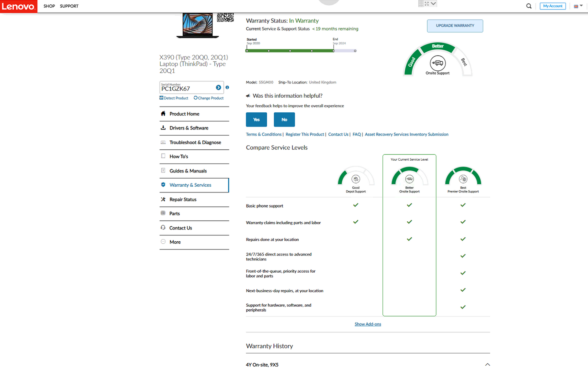Click 'Next-business-day repairs, at your location' row
The width and height of the screenshot is (588, 369).
pos(284,291)
